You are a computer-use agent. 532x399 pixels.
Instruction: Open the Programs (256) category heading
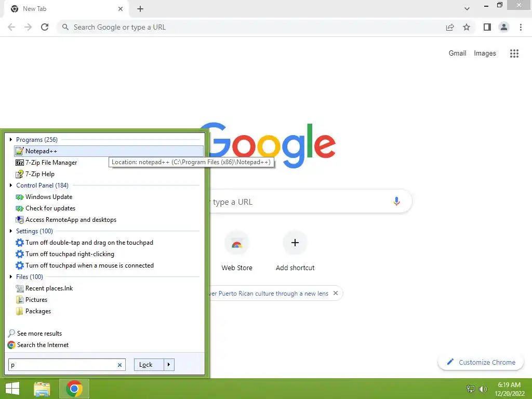click(x=37, y=139)
